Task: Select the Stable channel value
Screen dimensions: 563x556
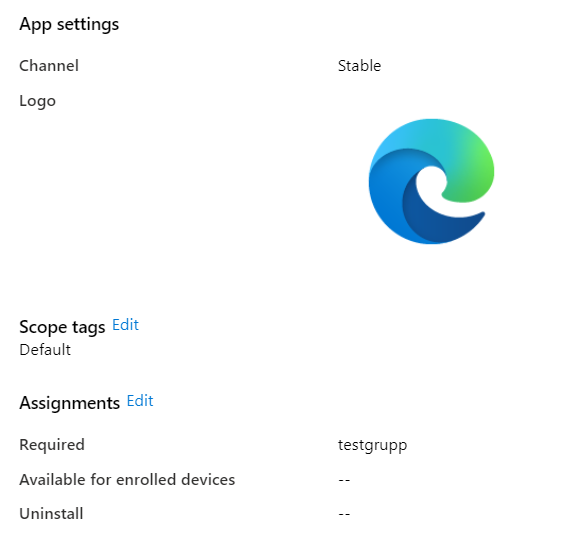Action: click(359, 66)
